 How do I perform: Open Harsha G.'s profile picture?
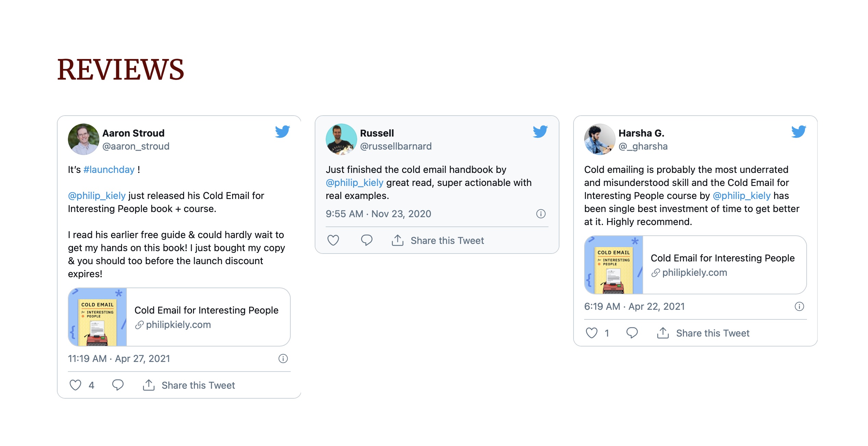tap(600, 139)
